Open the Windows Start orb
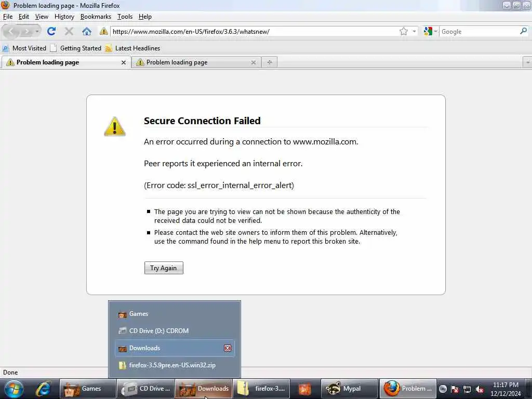The width and height of the screenshot is (532, 399). pos(14,389)
